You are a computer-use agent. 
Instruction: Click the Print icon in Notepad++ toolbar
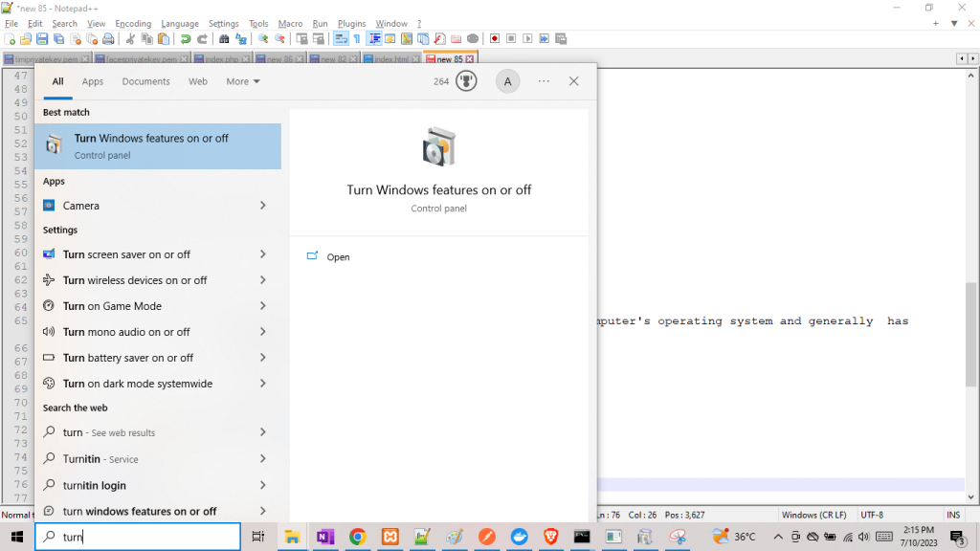tap(108, 39)
